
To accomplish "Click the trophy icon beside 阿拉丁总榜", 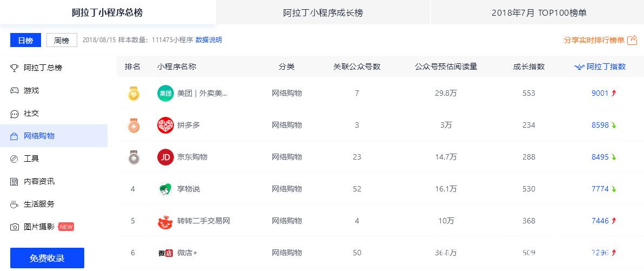I will point(15,68).
